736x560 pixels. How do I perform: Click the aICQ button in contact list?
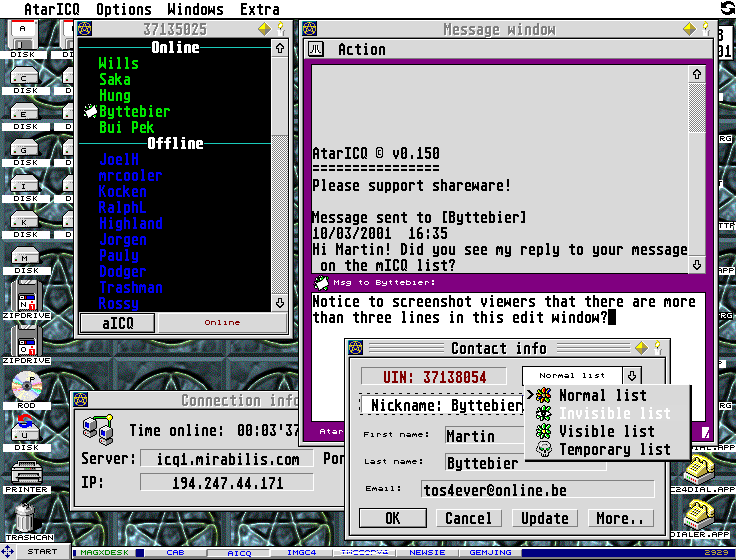click(118, 323)
